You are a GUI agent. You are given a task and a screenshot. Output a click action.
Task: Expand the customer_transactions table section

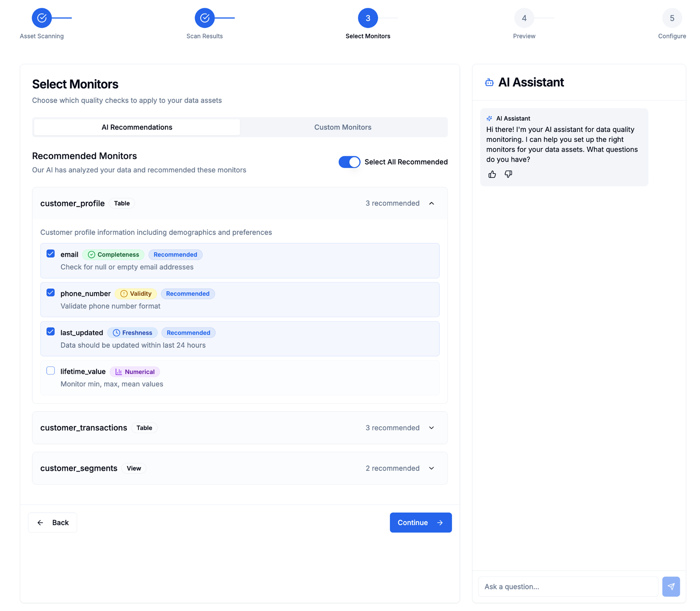431,428
